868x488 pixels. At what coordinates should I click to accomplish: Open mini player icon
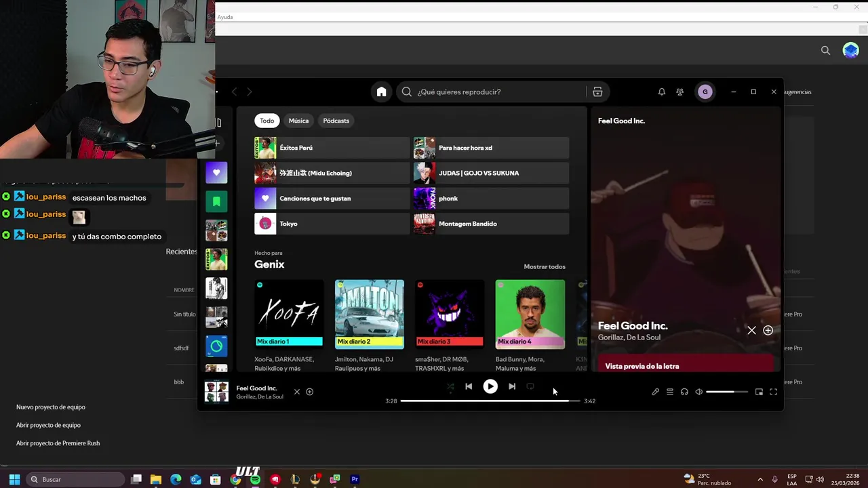[759, 392]
